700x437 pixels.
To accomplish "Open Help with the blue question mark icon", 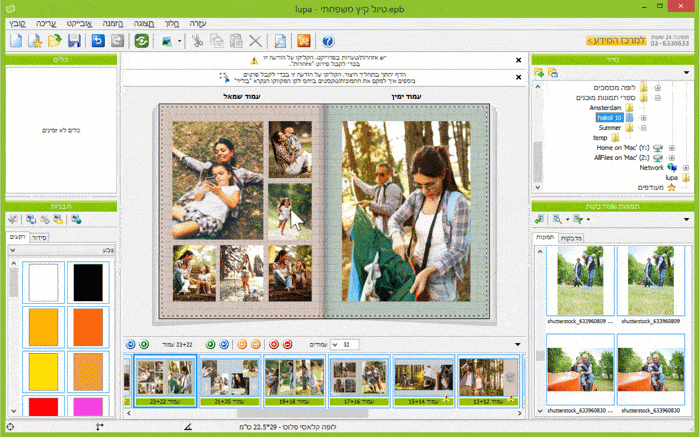I will [328, 41].
